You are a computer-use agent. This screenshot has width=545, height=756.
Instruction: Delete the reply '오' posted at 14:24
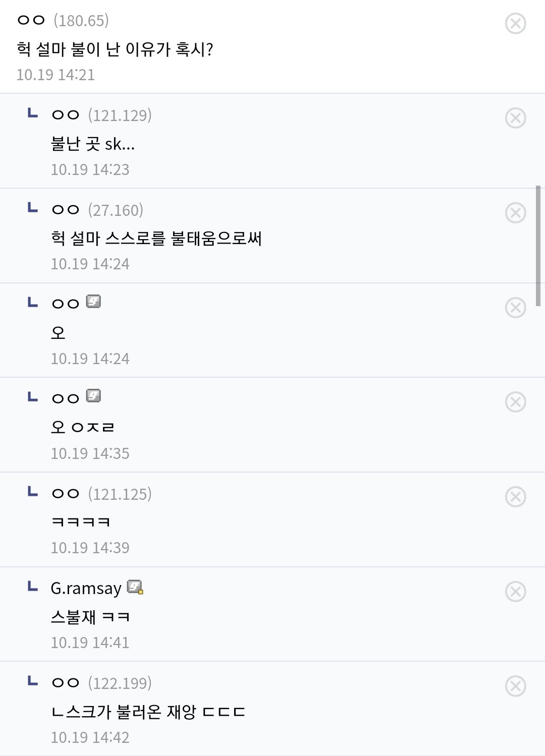tap(515, 308)
